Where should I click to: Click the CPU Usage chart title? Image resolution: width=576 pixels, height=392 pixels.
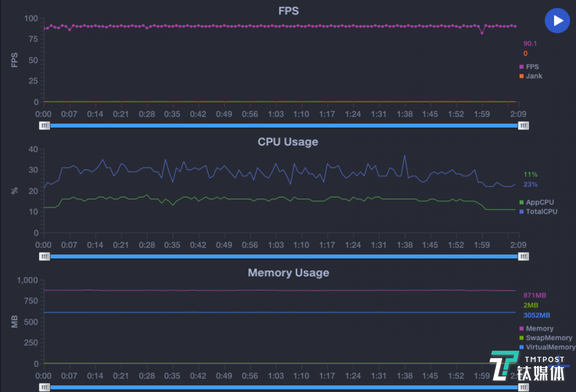pyautogui.click(x=288, y=142)
